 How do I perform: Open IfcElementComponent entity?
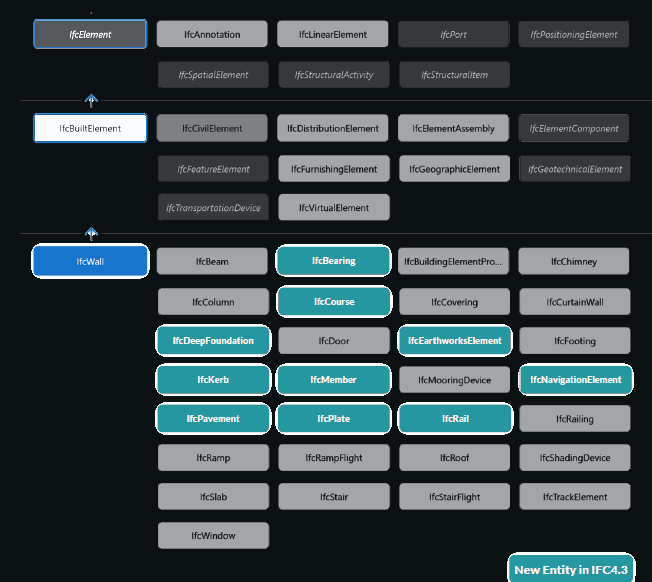[x=574, y=128]
